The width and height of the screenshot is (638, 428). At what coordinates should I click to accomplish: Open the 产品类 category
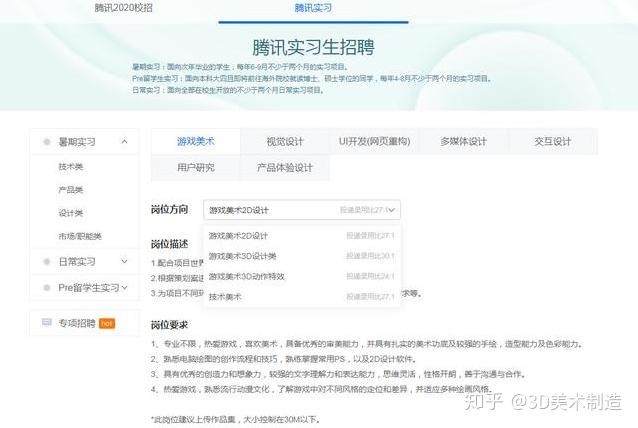(71, 190)
